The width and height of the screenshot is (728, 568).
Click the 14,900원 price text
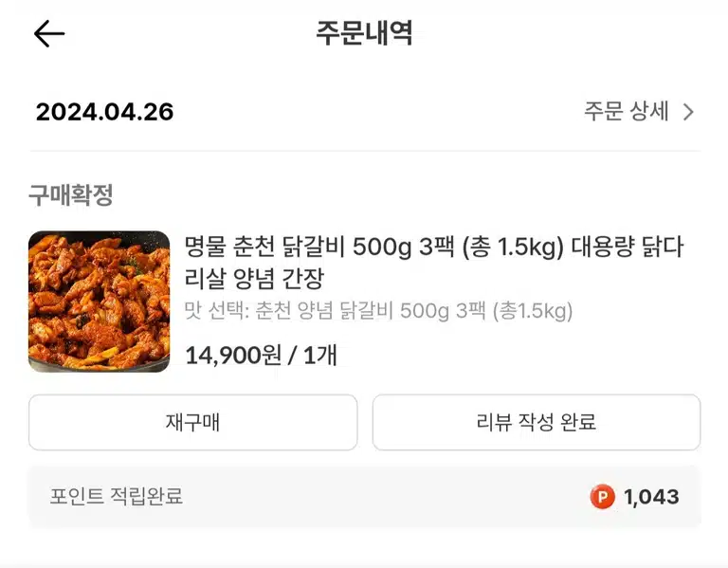[x=233, y=356]
